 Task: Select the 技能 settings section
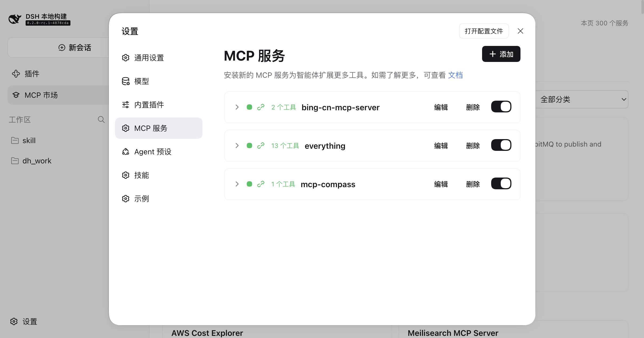tap(159, 175)
